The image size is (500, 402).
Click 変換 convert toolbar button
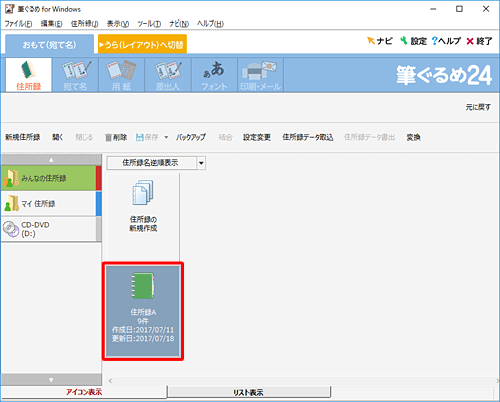coord(413,137)
